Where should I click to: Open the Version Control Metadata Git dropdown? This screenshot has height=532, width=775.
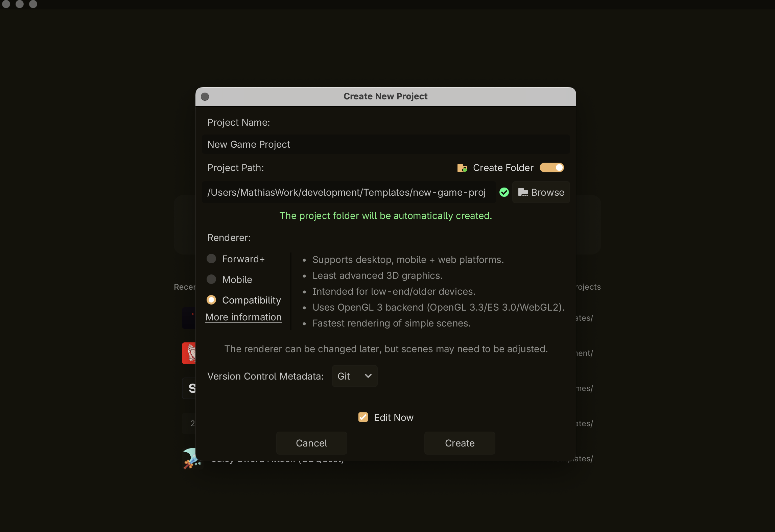[354, 376]
